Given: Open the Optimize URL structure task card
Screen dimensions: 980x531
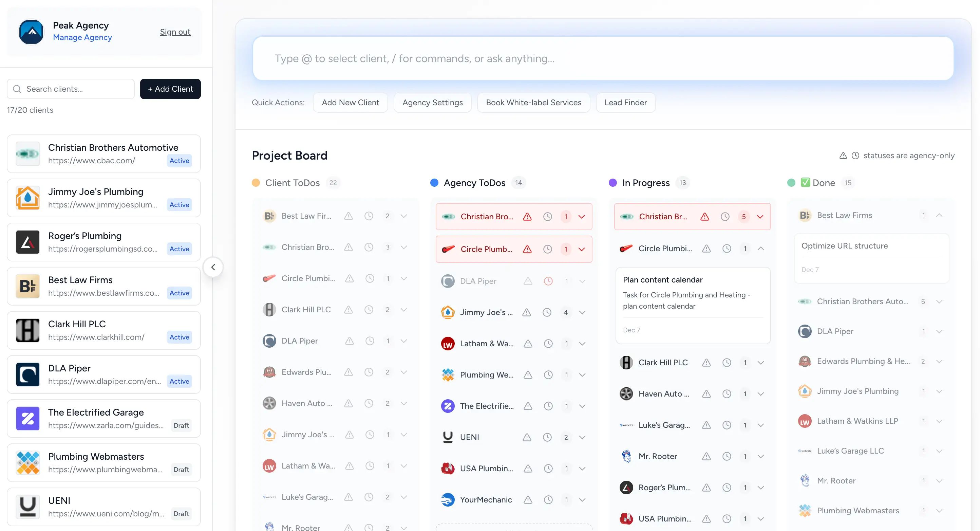Looking at the screenshot, I should click(x=871, y=258).
